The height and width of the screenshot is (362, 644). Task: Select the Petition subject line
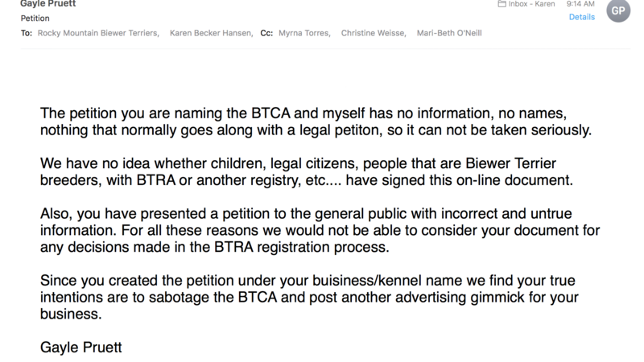36,18
